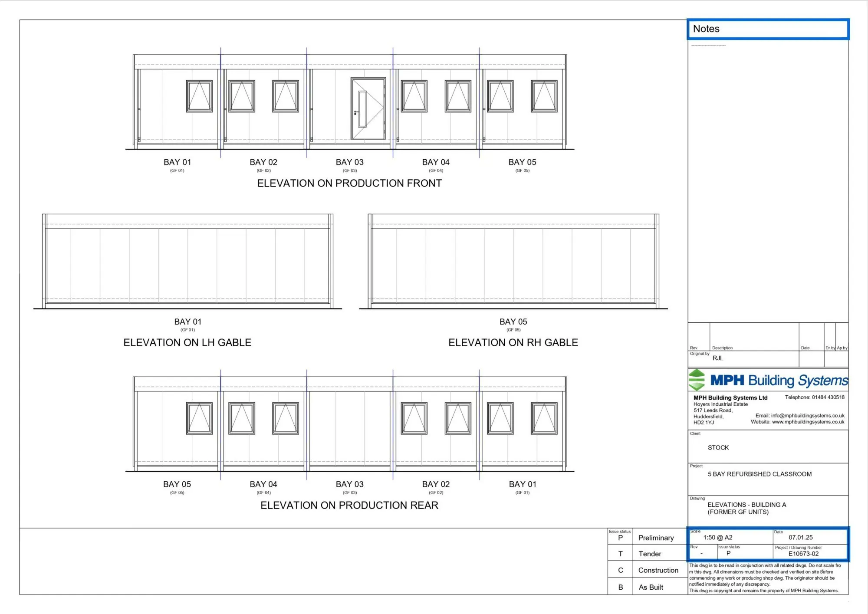Click 'BAY 04' label of the production rear elevation
This screenshot has width=868, height=614.
click(x=263, y=484)
